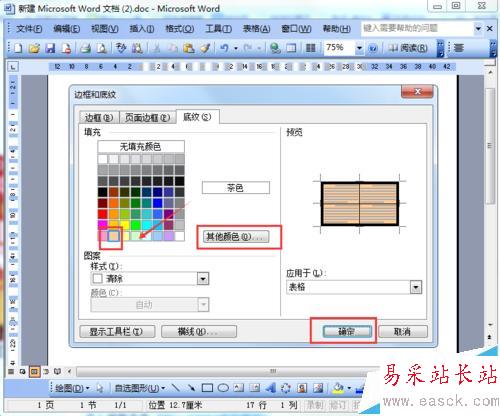Click the 横线(H) horizontal line button
Image resolution: width=500 pixels, height=416 pixels.
199,331
